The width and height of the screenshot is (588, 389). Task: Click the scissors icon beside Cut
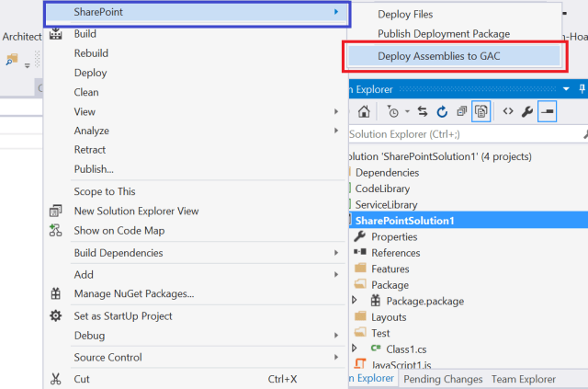56,379
